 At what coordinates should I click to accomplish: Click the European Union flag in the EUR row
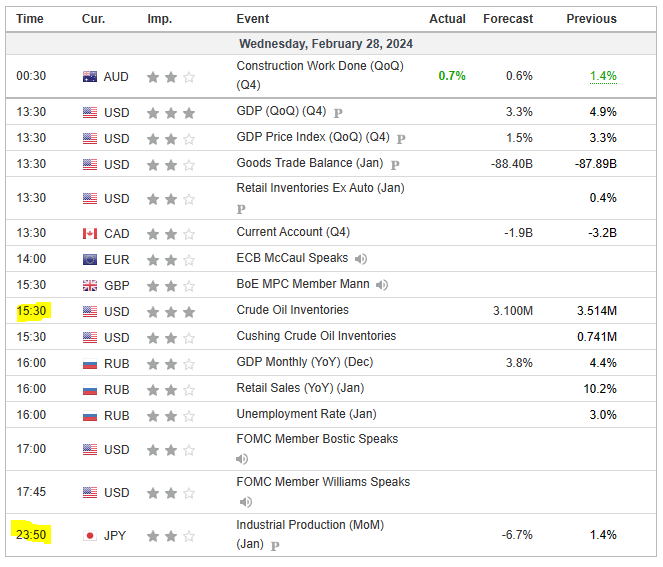coord(90,260)
